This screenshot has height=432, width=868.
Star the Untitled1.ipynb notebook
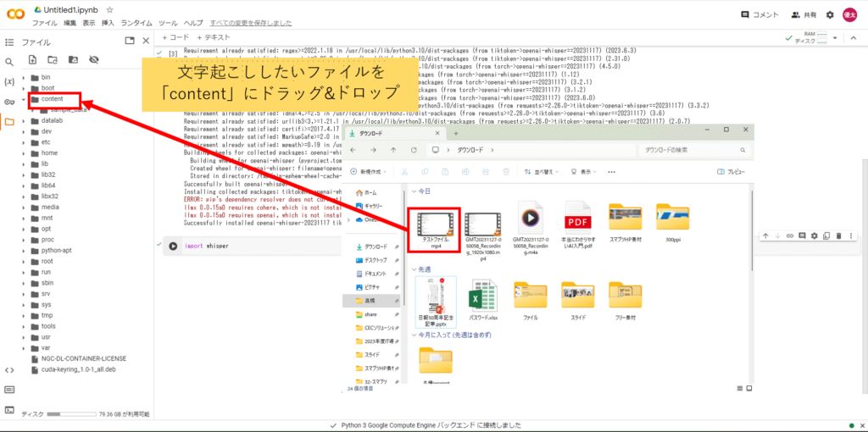[x=110, y=9]
